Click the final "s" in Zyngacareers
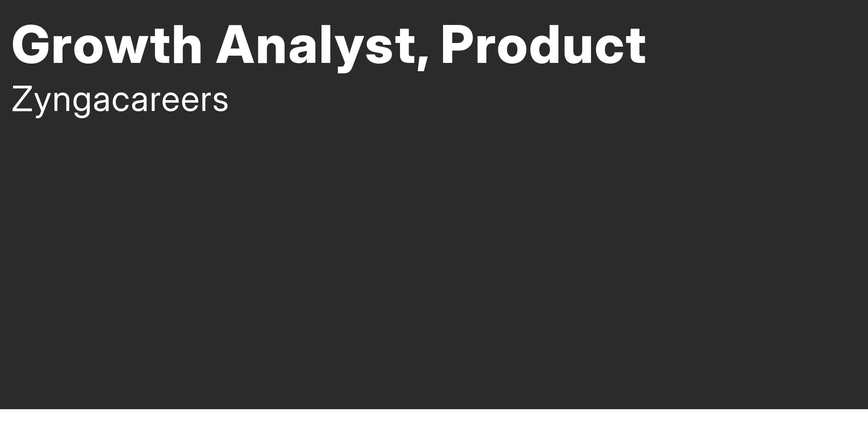868x424 pixels. [220, 102]
